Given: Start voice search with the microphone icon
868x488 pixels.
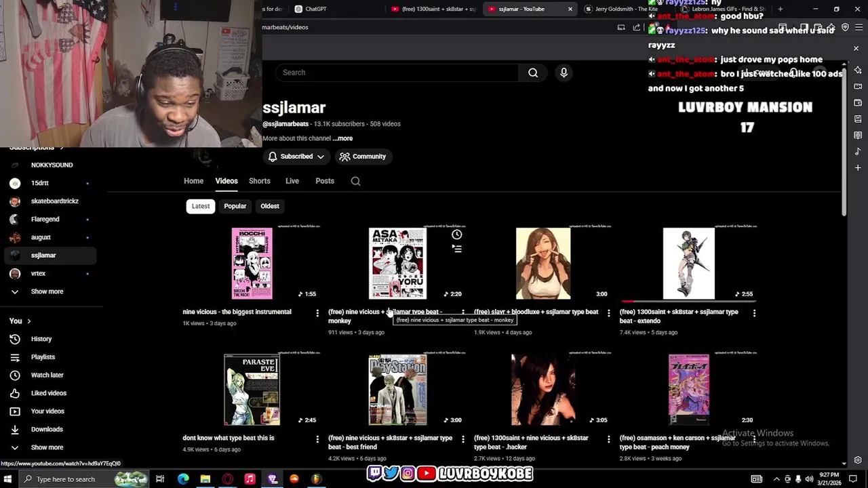Looking at the screenshot, I should [564, 73].
